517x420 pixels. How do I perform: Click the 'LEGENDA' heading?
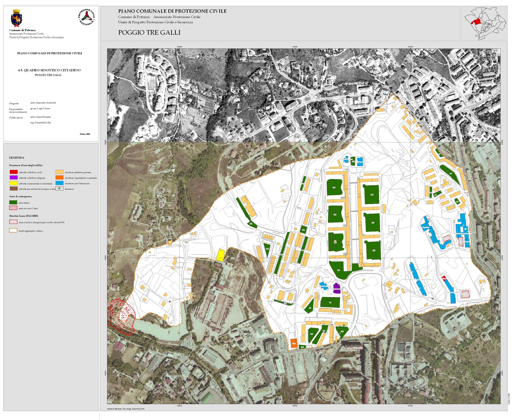click(17, 158)
